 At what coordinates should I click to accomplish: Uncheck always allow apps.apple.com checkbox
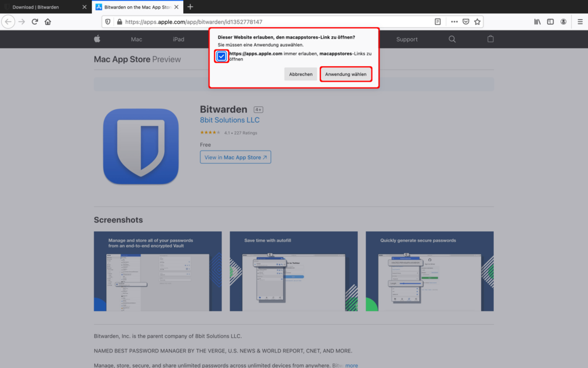(x=221, y=56)
